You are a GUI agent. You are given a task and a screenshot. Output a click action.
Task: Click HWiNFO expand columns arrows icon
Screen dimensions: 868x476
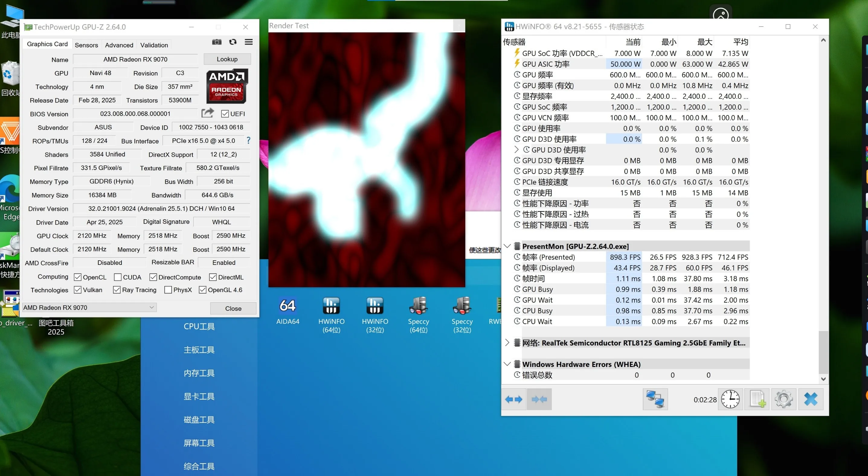tap(513, 399)
